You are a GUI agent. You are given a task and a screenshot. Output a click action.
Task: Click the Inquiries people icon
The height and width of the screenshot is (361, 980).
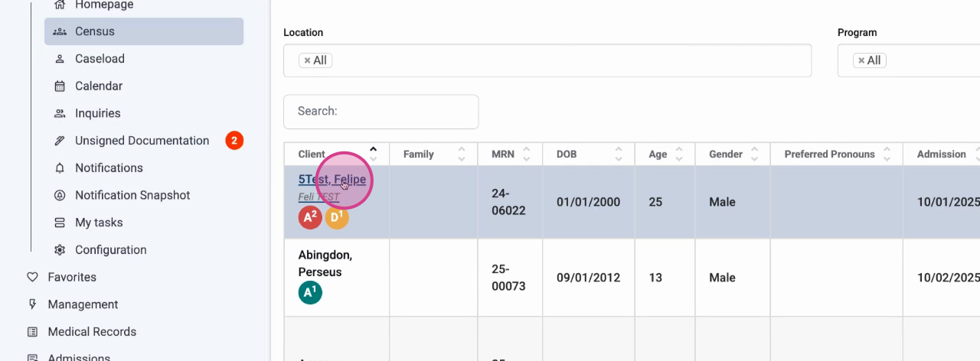60,113
